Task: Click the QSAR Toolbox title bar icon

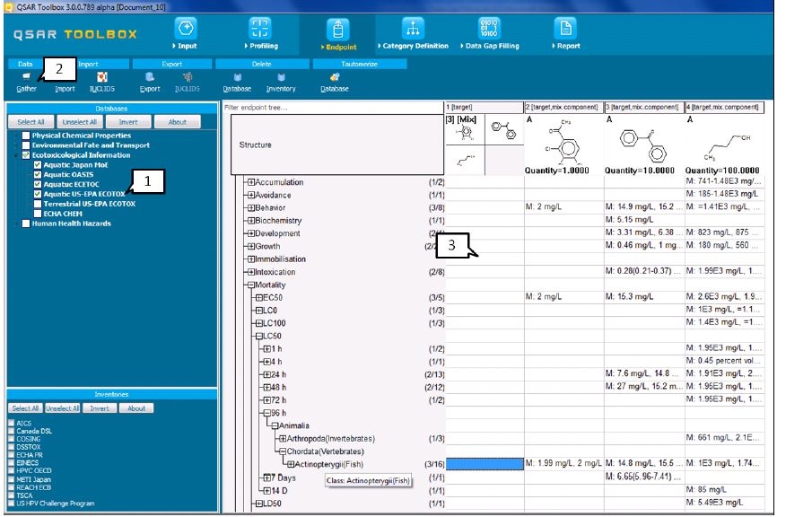Action: (9, 7)
